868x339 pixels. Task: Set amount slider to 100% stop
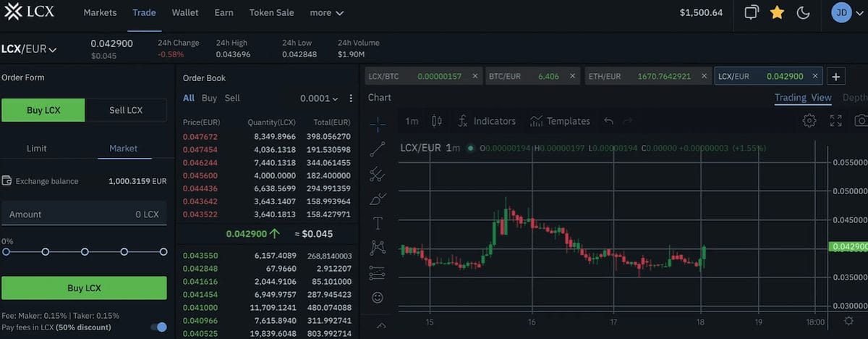[x=163, y=252]
